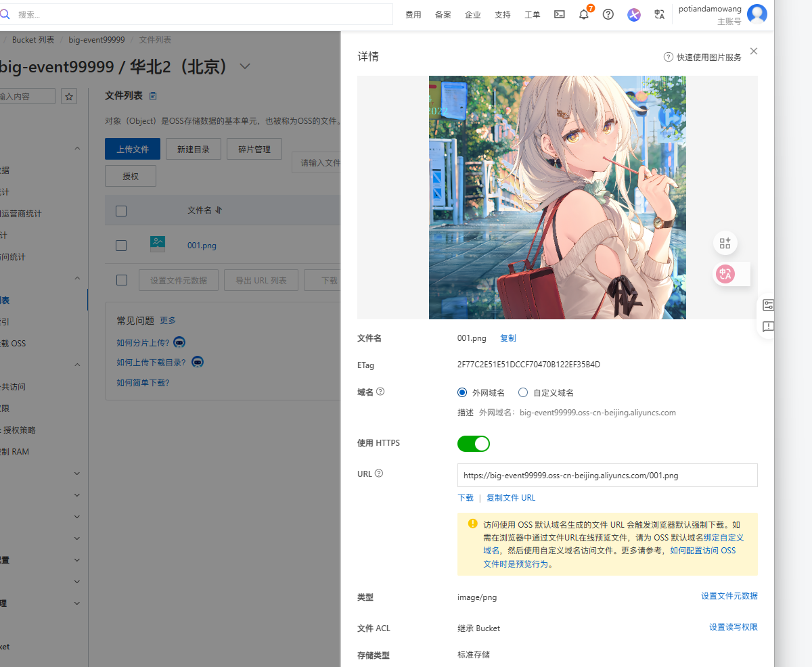
Task: Click the pink translate floating icon
Action: [x=725, y=274]
